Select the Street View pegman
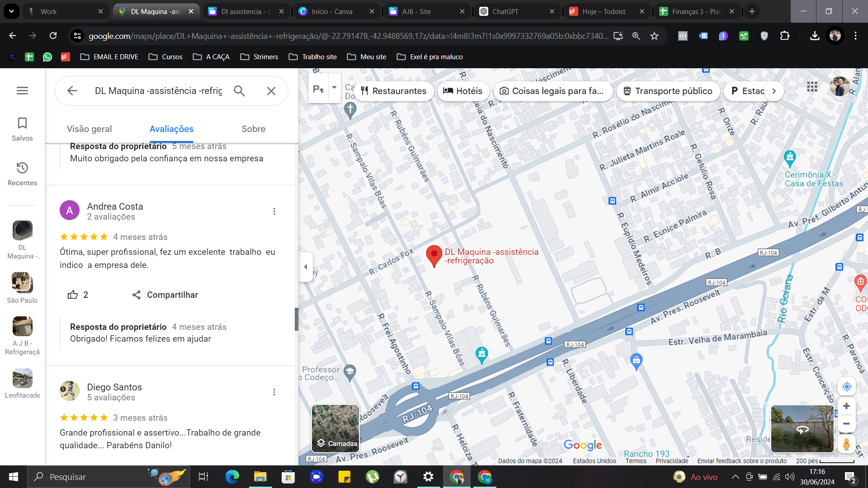Image resolution: width=868 pixels, height=488 pixels. pos(847,444)
